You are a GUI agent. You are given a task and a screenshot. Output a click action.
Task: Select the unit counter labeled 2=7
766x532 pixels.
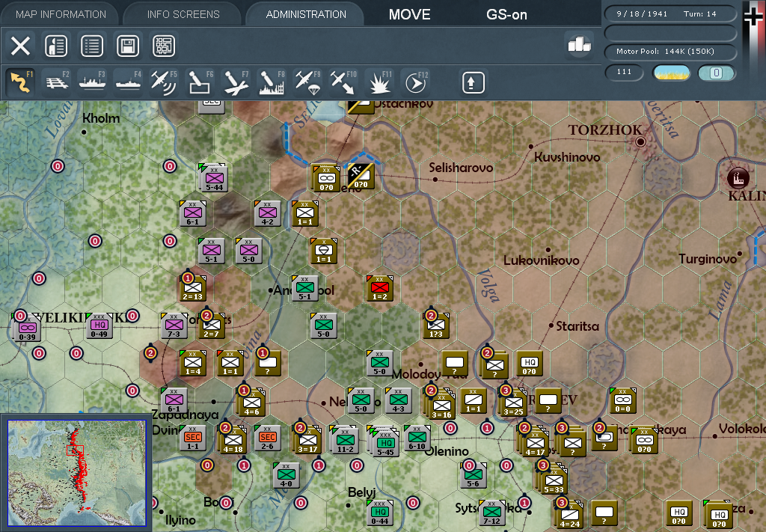pos(211,325)
